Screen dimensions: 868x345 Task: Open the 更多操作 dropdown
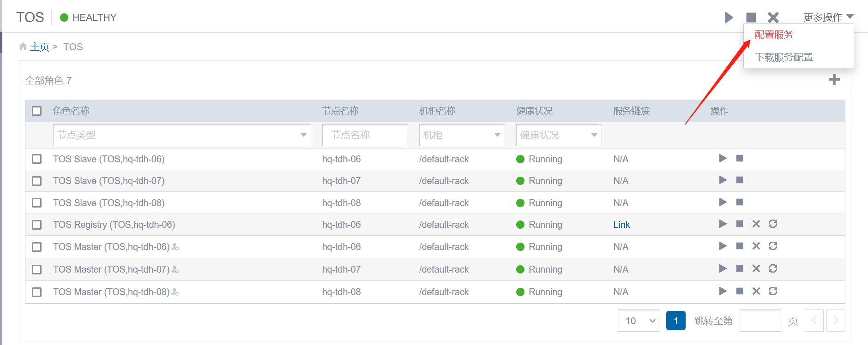(x=828, y=17)
